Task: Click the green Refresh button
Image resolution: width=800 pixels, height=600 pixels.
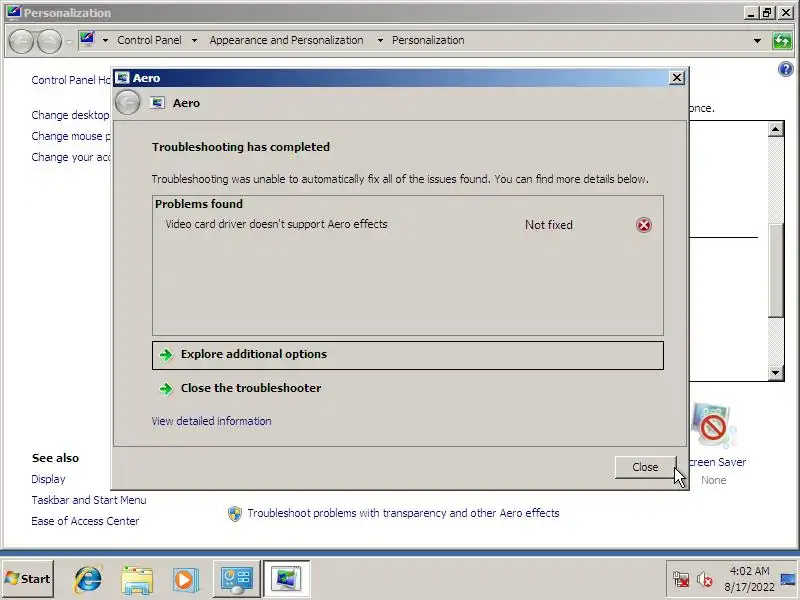Action: (782, 40)
